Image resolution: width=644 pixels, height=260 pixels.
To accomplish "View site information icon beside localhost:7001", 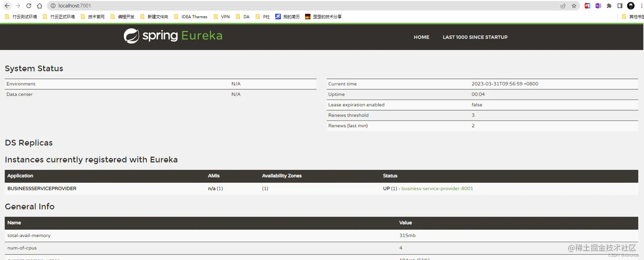I will tap(53, 6).
